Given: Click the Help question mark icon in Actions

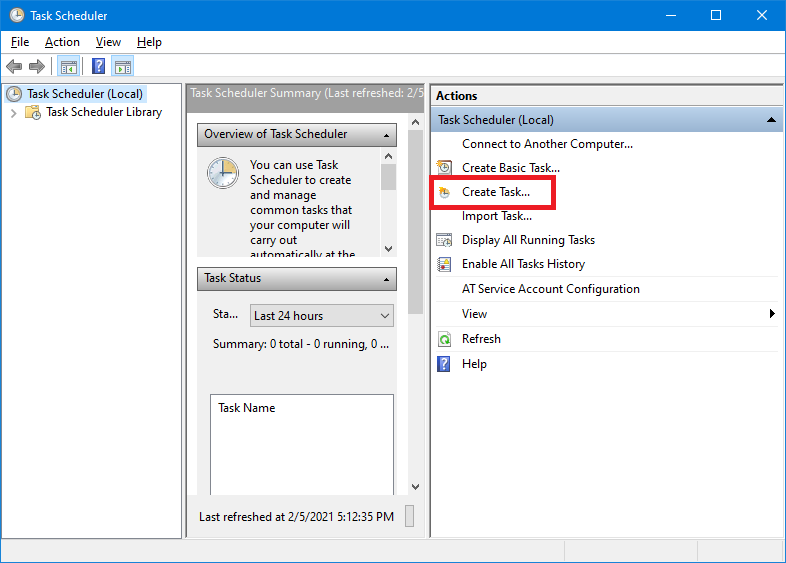Looking at the screenshot, I should coord(444,364).
